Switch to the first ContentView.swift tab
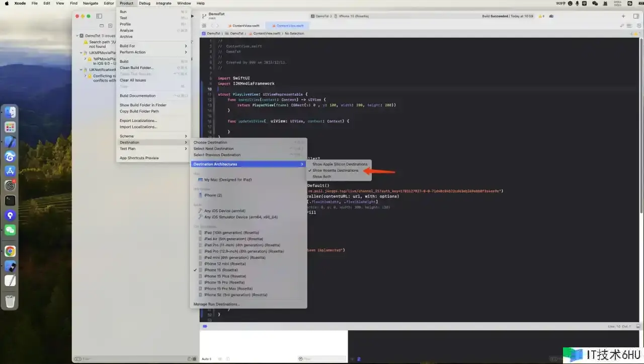Screen dimensions: 644x364 (243, 26)
